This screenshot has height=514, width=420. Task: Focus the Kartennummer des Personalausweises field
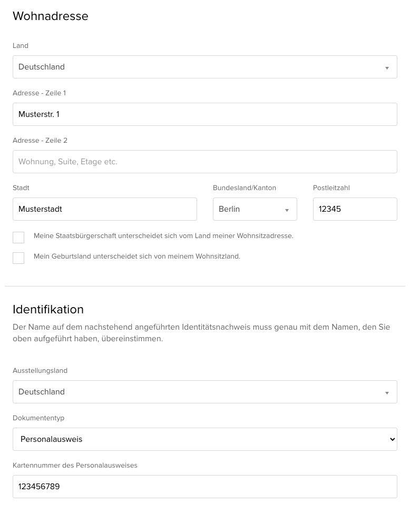click(x=204, y=487)
